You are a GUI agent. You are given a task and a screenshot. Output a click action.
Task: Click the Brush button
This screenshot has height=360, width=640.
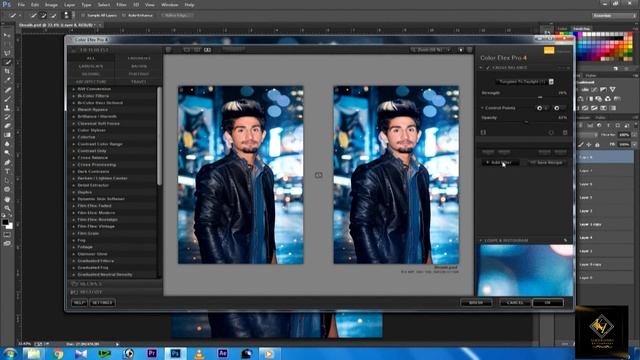click(x=476, y=303)
